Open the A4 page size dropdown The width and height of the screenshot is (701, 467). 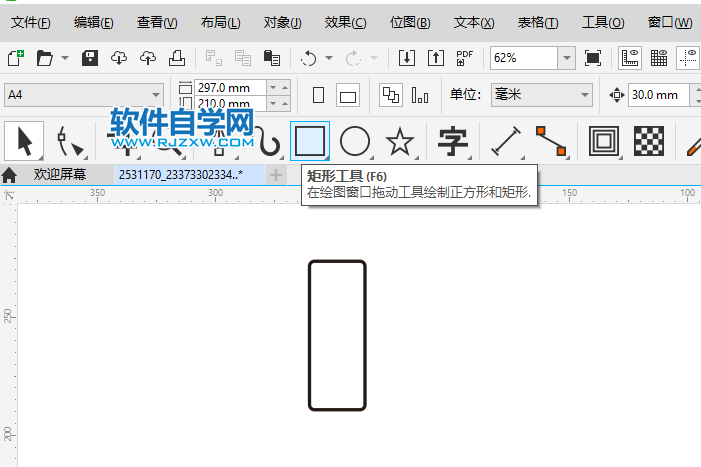click(84, 95)
